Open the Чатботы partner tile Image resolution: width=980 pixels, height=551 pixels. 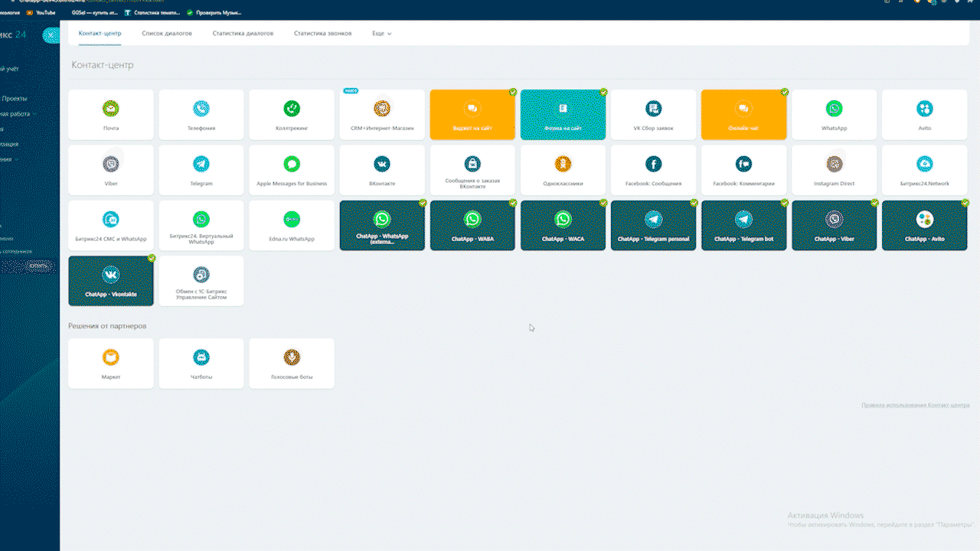tap(201, 364)
